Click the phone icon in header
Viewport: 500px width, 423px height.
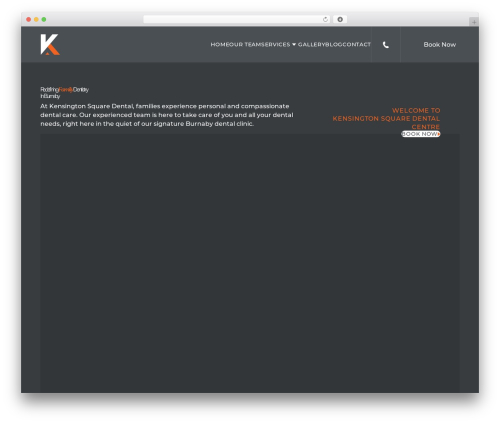click(386, 45)
